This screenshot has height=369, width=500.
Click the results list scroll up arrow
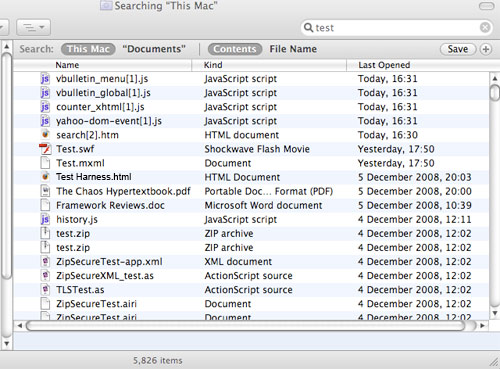495,78
